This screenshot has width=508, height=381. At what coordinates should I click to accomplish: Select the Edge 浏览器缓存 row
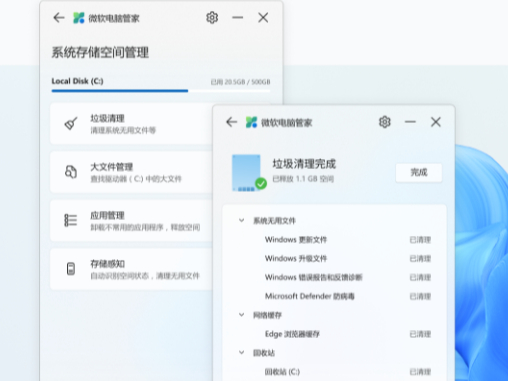[x=334, y=334]
